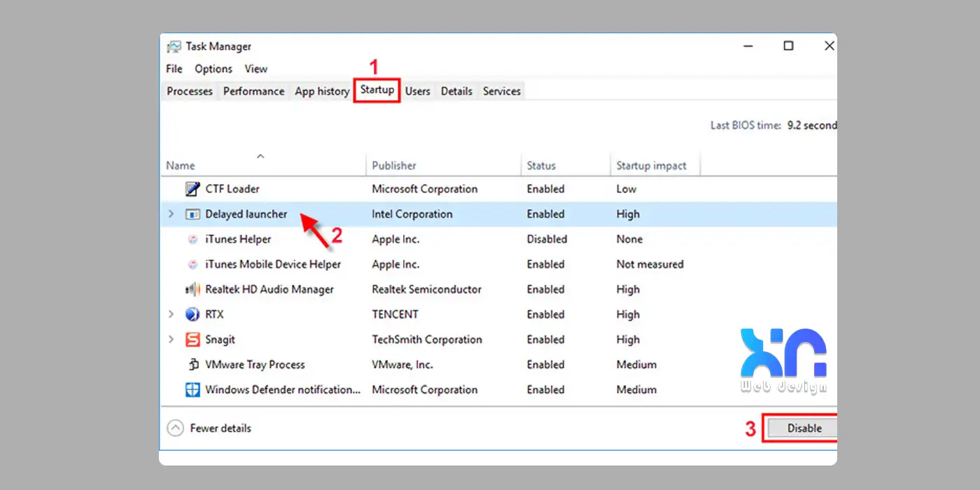The width and height of the screenshot is (980, 490).
Task: Click the CTF Loader pen icon
Action: (192, 189)
